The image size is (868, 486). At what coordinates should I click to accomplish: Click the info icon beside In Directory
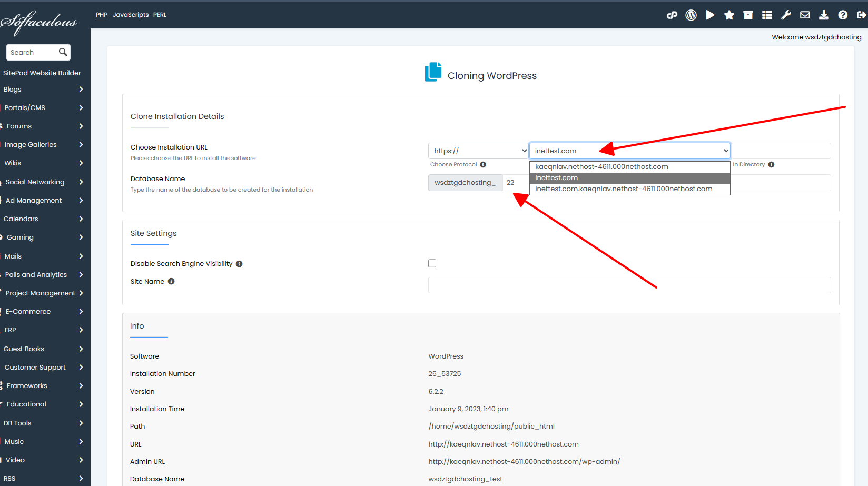pyautogui.click(x=771, y=165)
